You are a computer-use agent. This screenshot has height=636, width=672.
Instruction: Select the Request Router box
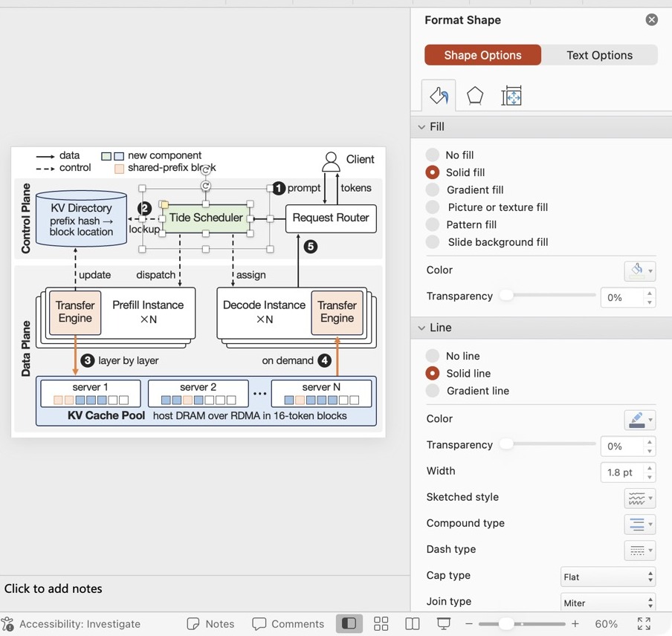(331, 218)
